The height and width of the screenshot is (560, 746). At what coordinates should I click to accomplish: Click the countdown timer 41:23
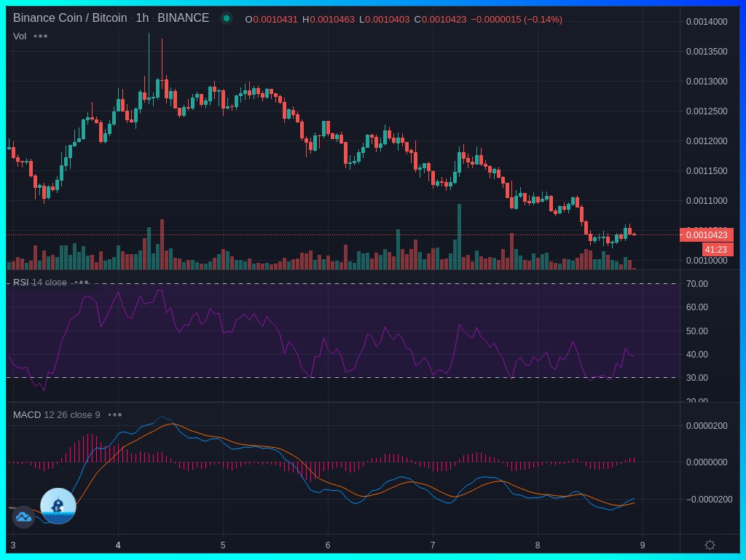(717, 250)
